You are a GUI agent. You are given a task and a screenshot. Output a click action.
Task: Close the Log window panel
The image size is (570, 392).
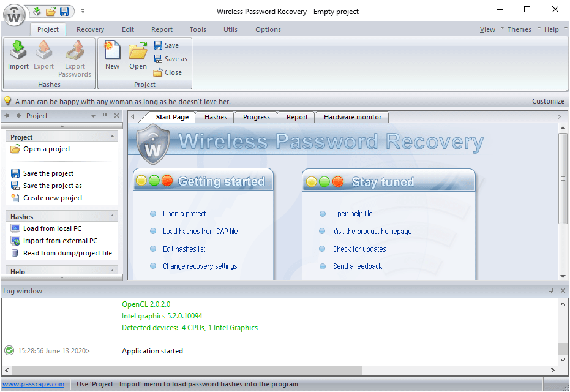click(x=563, y=290)
